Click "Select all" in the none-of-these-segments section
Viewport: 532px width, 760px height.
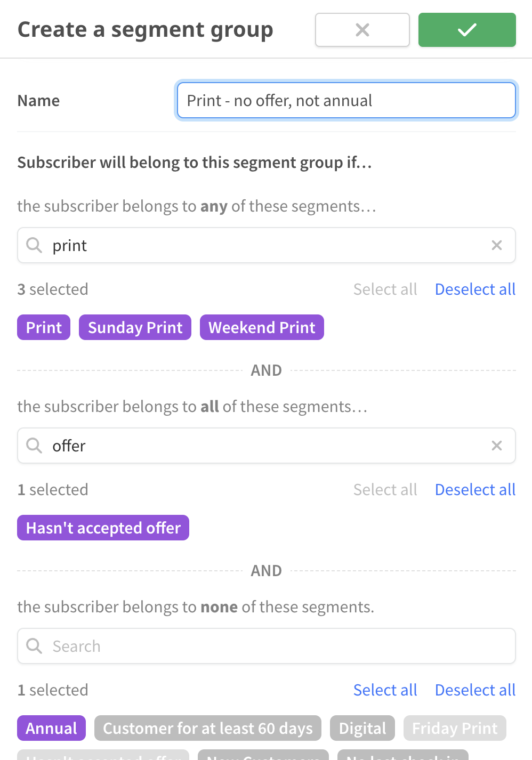coord(385,690)
